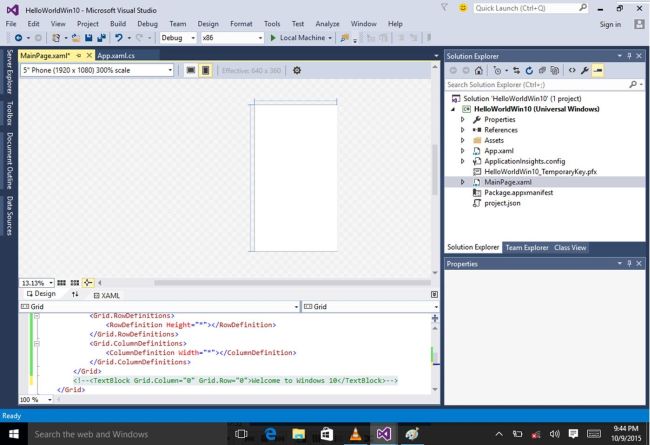
Task: Toggle pin on MainPage.xaml tab
Action: point(79,56)
